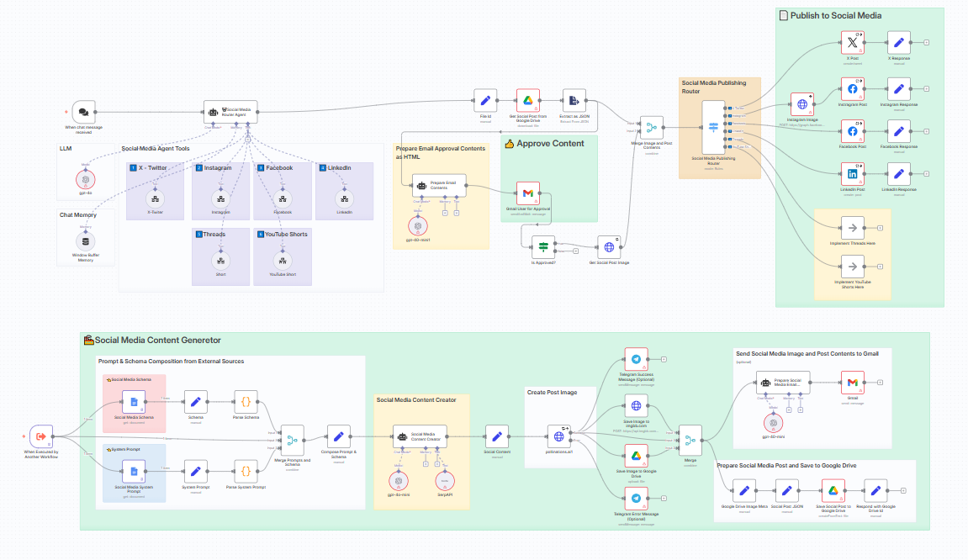Open the X-Twitter tool node
The image size is (968, 560).
click(154, 198)
